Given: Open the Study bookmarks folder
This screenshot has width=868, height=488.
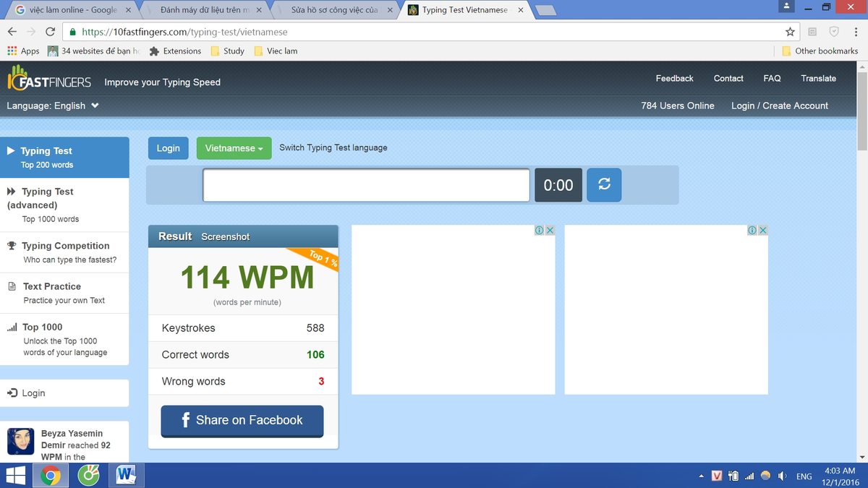Looking at the screenshot, I should [228, 51].
